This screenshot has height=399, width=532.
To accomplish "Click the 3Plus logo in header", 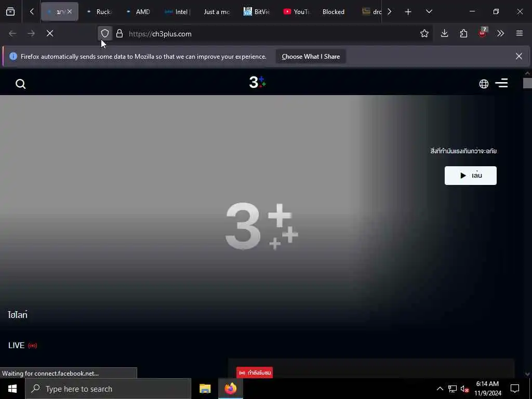I will pyautogui.click(x=258, y=82).
